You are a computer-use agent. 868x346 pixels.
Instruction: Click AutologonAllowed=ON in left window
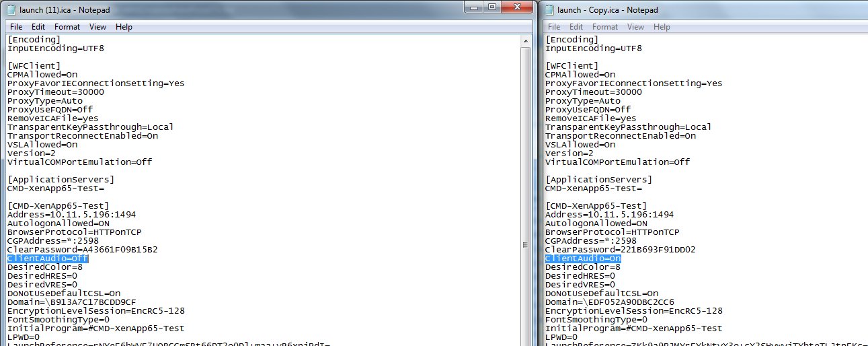(58, 223)
